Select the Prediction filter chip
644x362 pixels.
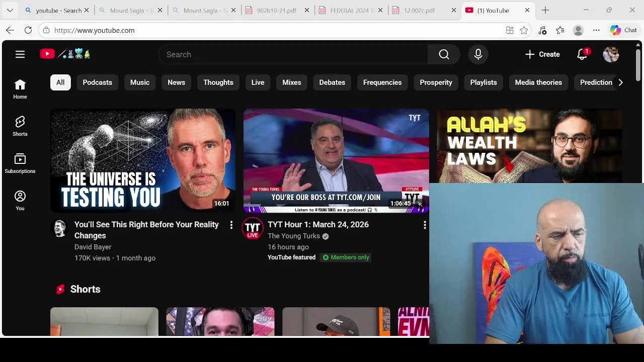(596, 82)
